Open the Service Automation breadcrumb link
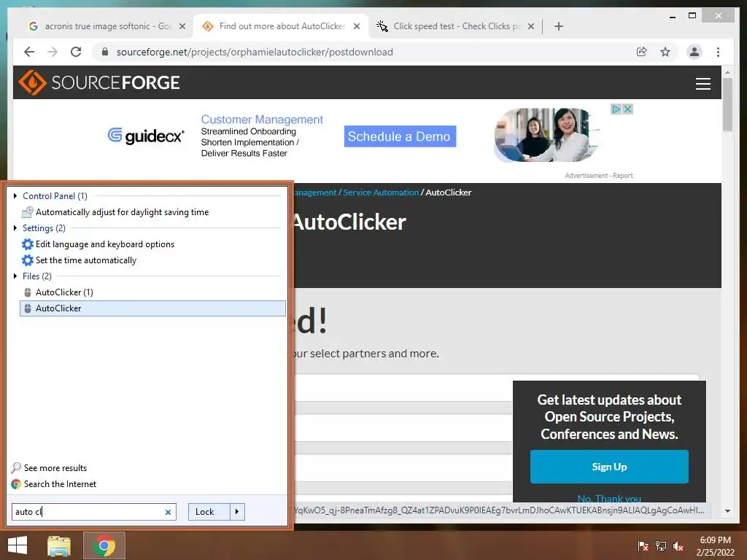Image resolution: width=747 pixels, height=560 pixels. pos(381,192)
